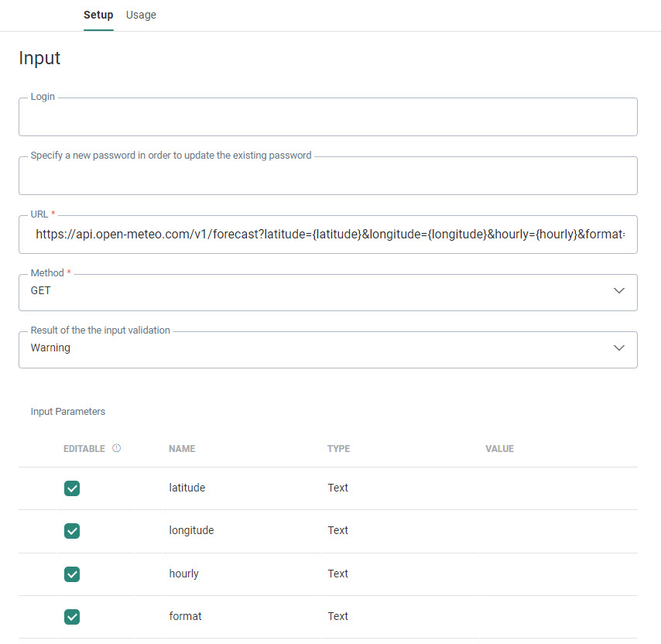Click the NAME column header
The image size is (661, 644).
click(x=182, y=449)
